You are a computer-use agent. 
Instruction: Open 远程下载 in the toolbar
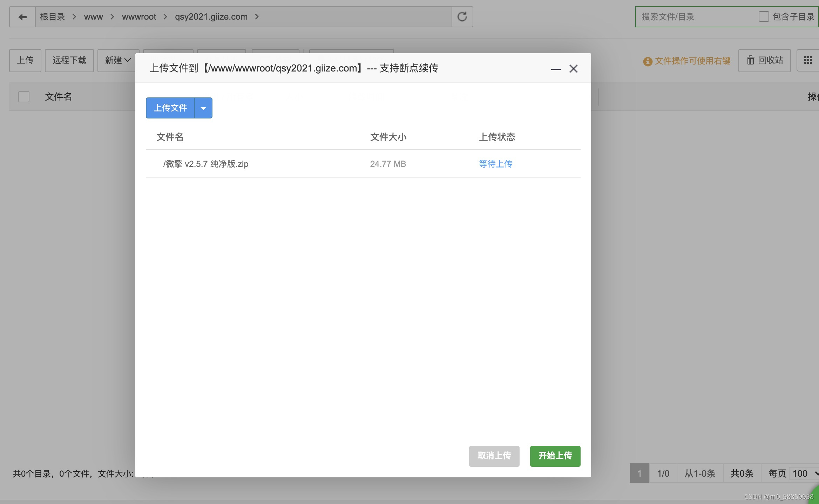pyautogui.click(x=69, y=60)
